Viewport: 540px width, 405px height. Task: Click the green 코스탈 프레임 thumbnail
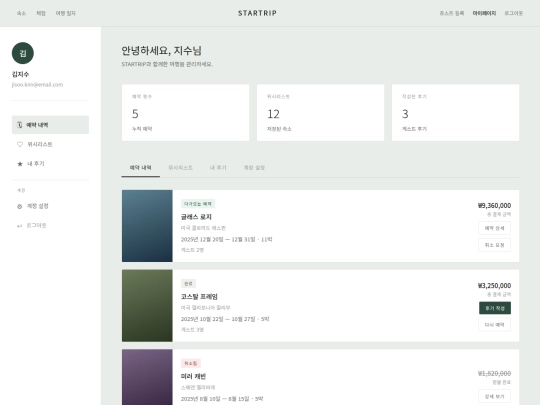(147, 305)
